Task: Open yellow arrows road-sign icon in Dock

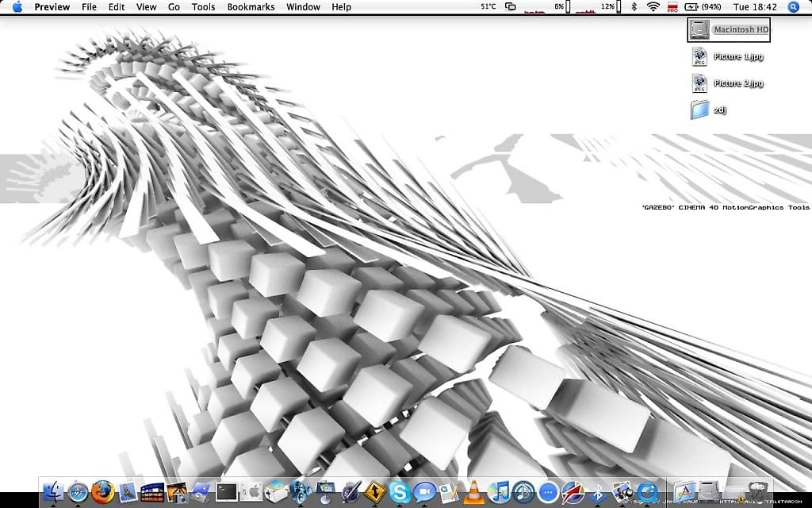Action: click(x=374, y=491)
